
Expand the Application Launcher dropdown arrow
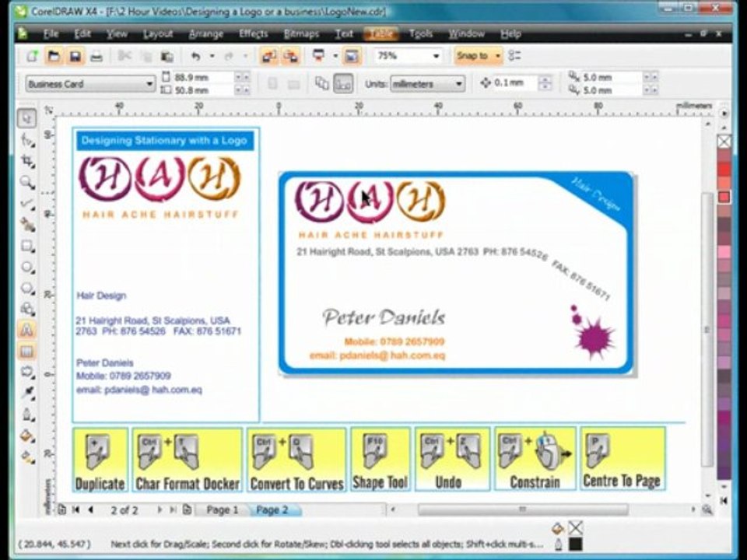pyautogui.click(x=335, y=56)
